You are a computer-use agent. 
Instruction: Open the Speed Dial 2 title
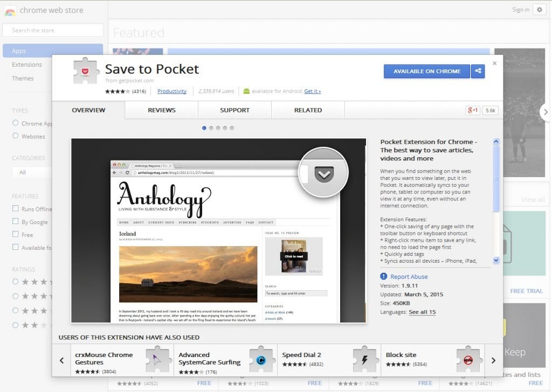pos(302,355)
